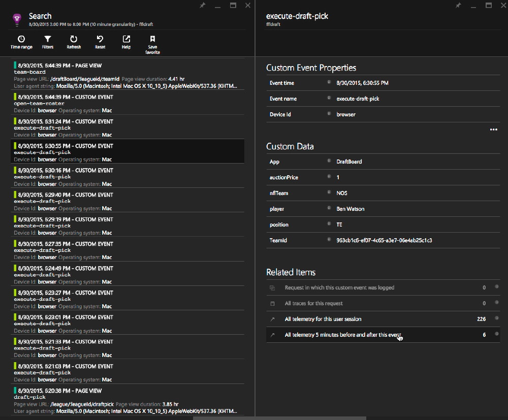Open All telemetry for this user session
508x420 pixels.
[383, 319]
